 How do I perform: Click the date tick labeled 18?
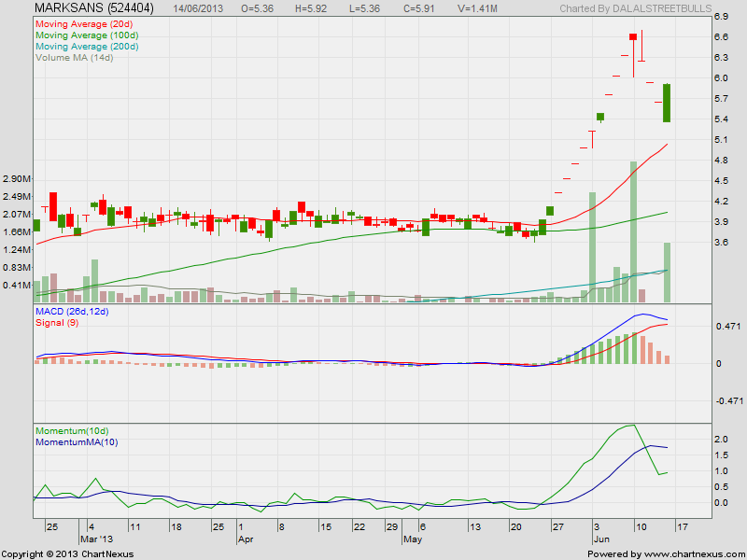(x=176, y=527)
